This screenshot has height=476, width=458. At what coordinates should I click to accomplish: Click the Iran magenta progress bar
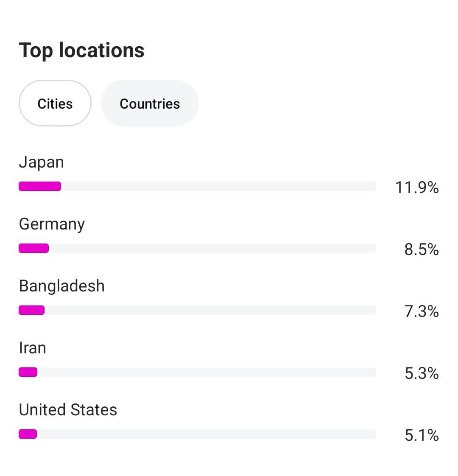click(28, 372)
